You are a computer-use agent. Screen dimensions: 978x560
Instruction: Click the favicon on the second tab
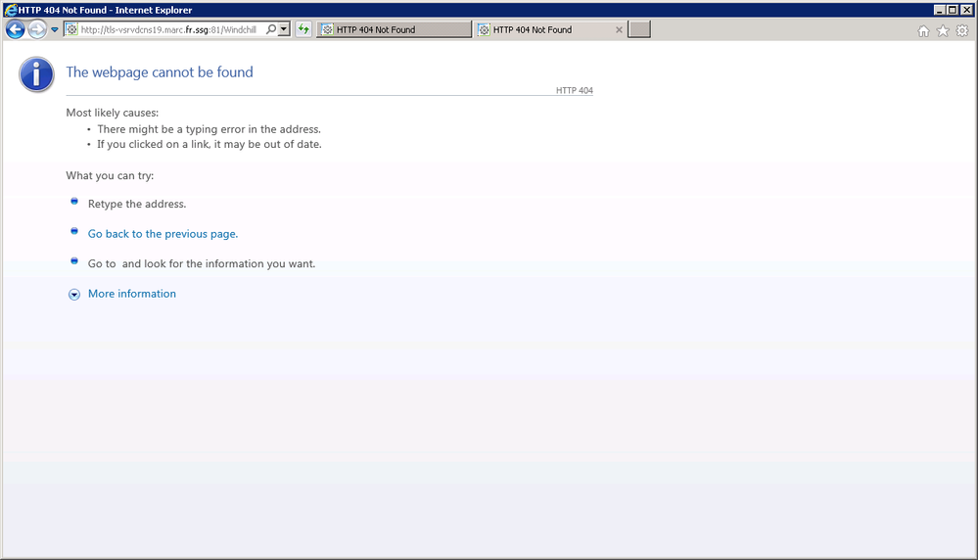[x=484, y=29]
